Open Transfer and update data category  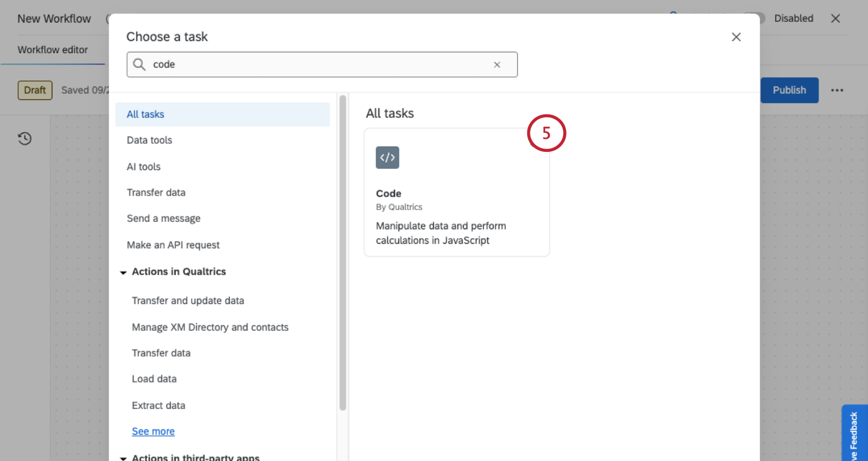188,300
